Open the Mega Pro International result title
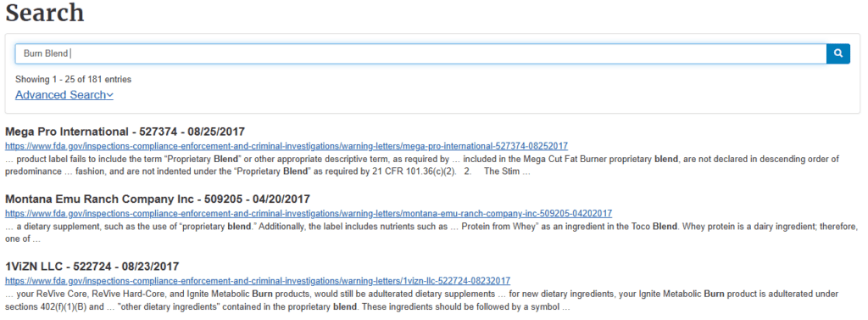Screen dimensions: 868x320 coord(125,132)
